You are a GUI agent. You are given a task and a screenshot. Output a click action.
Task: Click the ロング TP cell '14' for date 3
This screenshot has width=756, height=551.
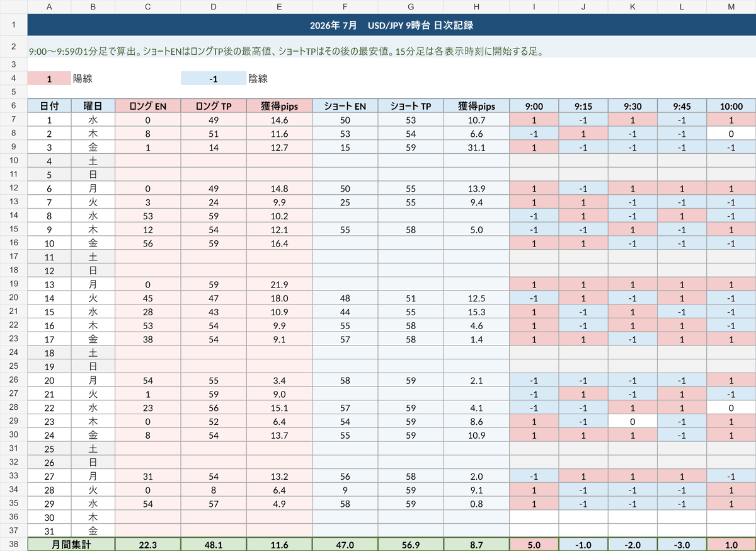point(213,147)
